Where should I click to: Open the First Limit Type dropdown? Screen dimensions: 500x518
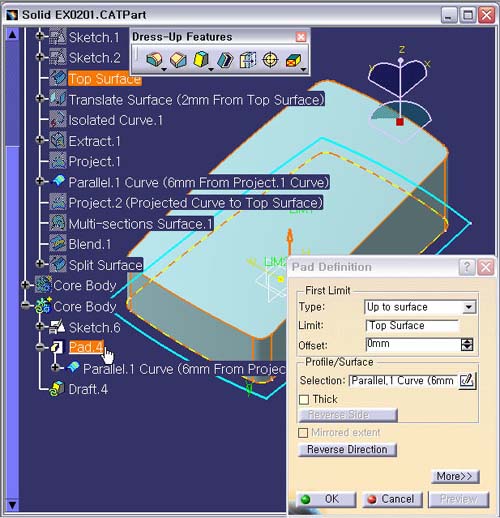click(469, 307)
